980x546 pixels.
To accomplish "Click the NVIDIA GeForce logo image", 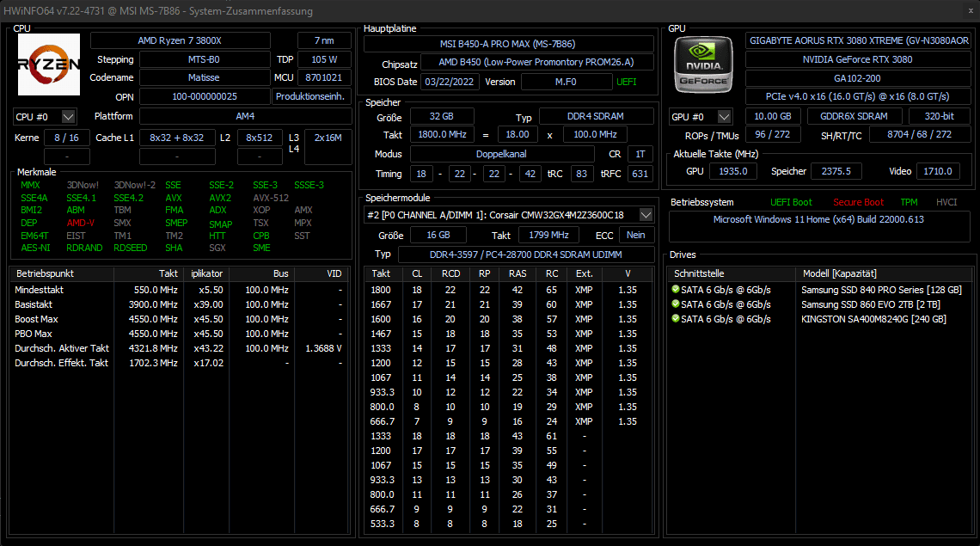I will (x=703, y=64).
